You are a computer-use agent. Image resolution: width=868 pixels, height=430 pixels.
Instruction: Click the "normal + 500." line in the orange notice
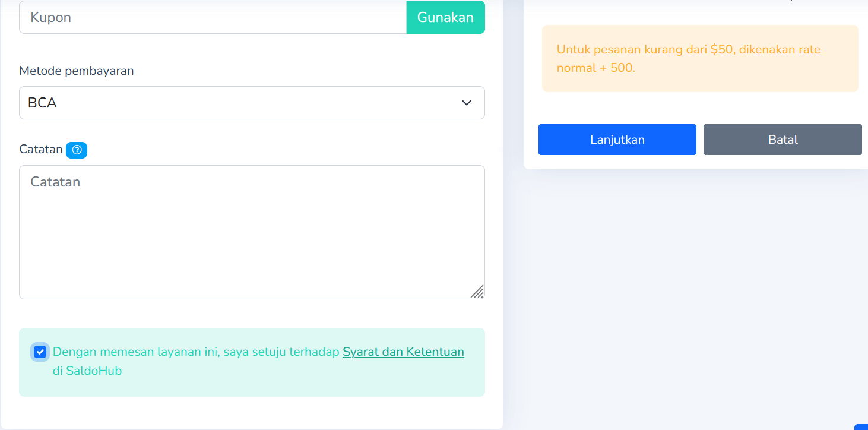(595, 68)
